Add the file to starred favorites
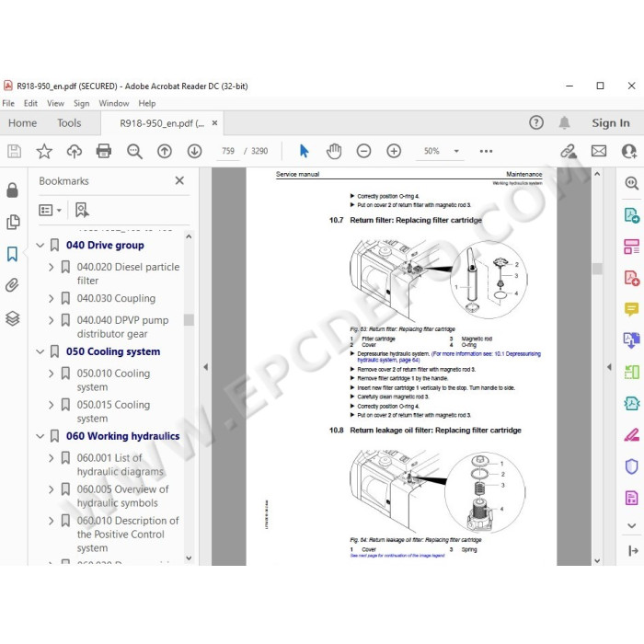This screenshot has width=644, height=644. (44, 151)
